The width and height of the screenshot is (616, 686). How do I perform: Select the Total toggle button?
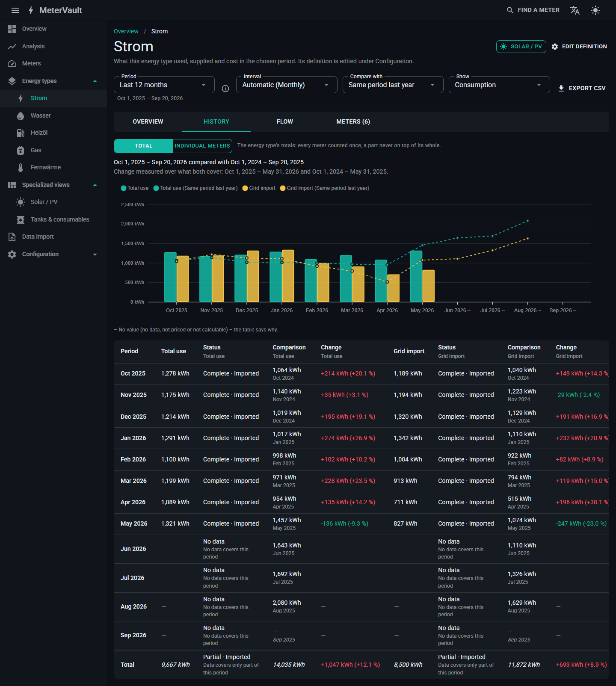point(143,146)
